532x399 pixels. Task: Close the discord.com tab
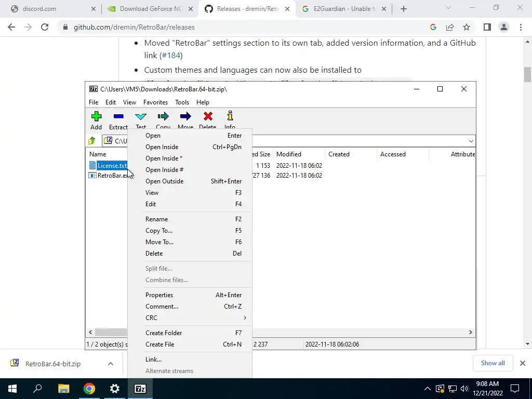(94, 9)
